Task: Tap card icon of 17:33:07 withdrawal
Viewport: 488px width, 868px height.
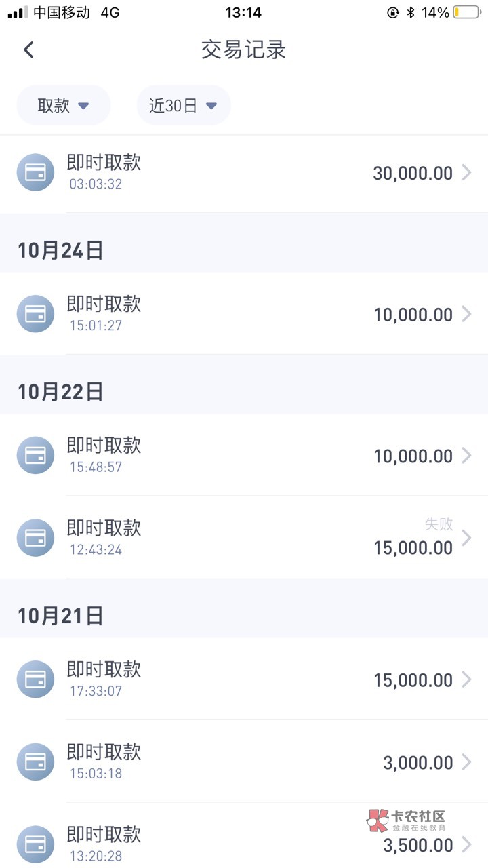Action: click(x=35, y=679)
